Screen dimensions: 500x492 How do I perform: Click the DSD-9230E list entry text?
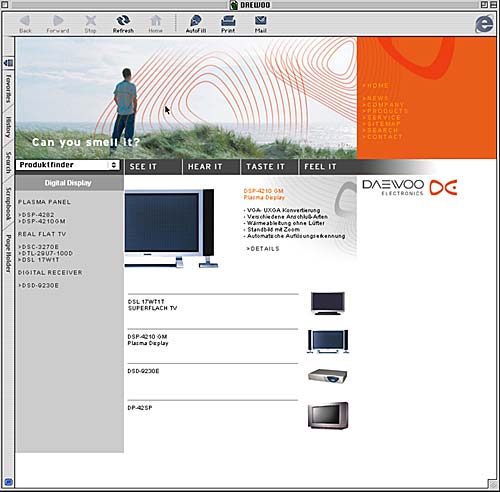[144, 371]
